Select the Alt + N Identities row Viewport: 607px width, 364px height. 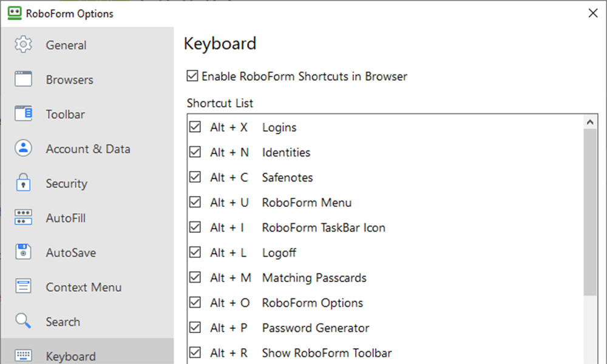point(385,152)
